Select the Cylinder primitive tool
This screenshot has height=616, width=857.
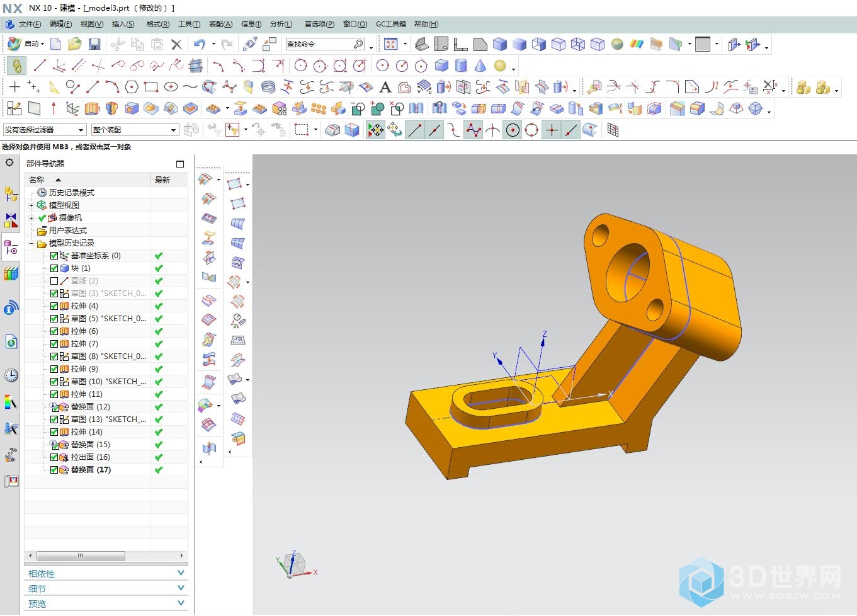[x=461, y=66]
